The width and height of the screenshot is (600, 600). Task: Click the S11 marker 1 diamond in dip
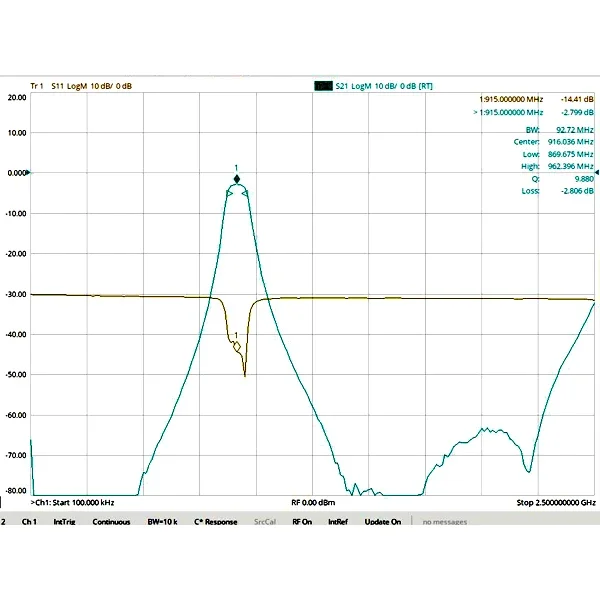click(x=237, y=347)
